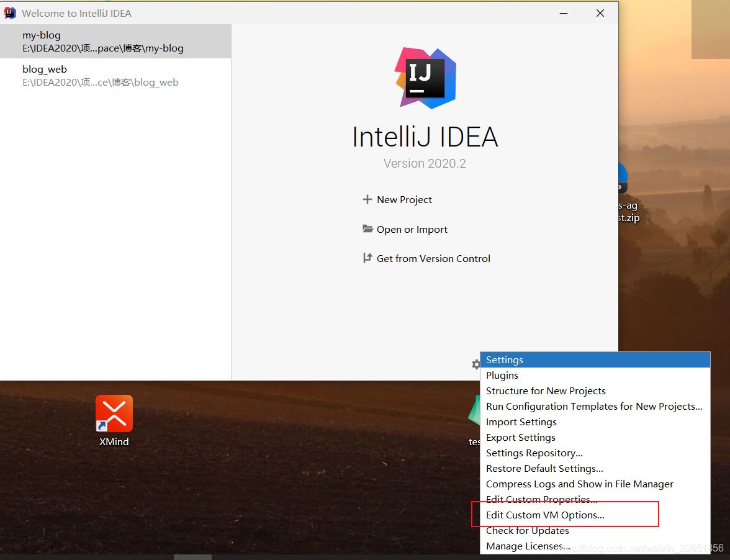
Task: Click the New Project plus icon
Action: pos(367,199)
